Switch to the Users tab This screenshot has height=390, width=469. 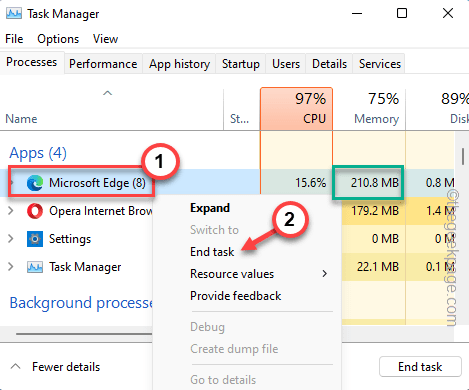[x=286, y=64]
